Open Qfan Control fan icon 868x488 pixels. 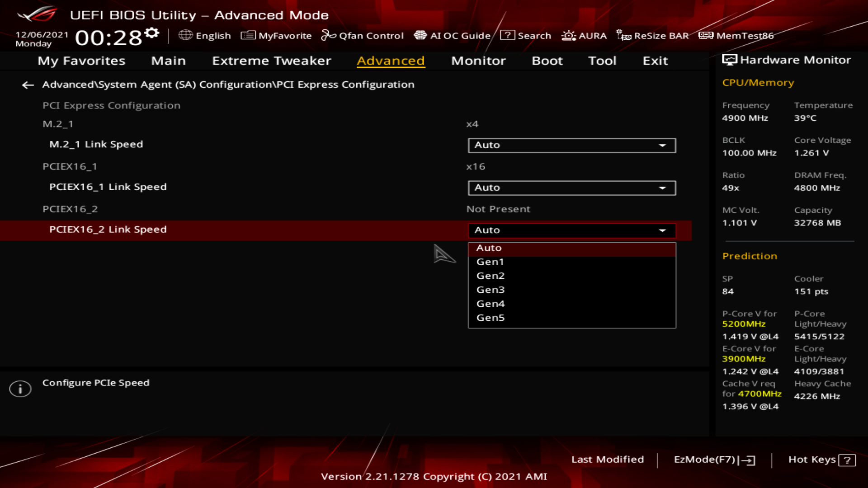[x=328, y=35]
